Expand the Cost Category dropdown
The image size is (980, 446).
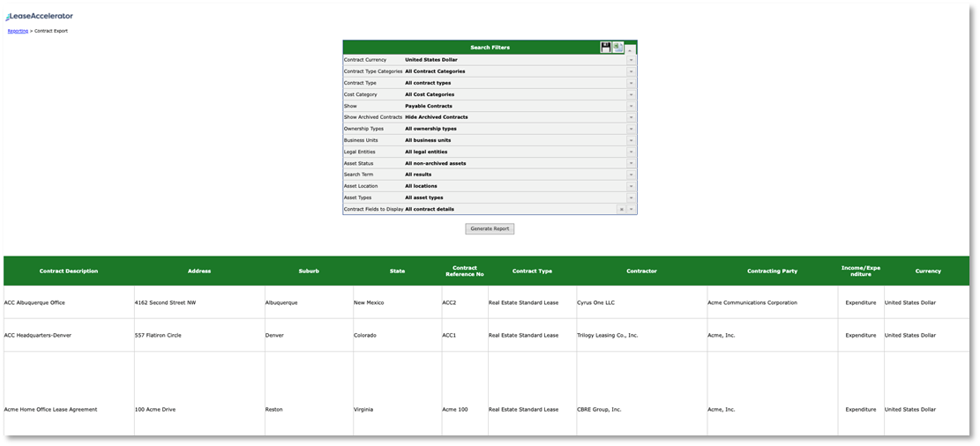[x=632, y=94]
